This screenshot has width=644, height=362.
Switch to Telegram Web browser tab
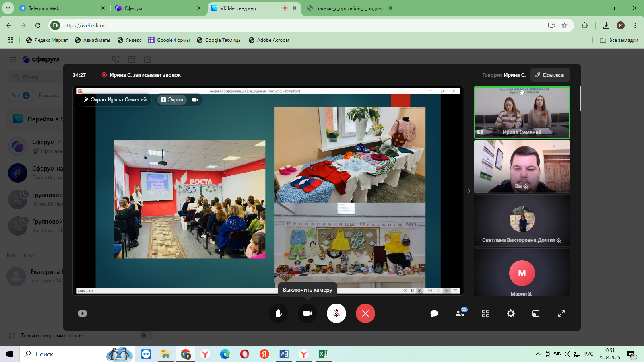click(x=62, y=8)
